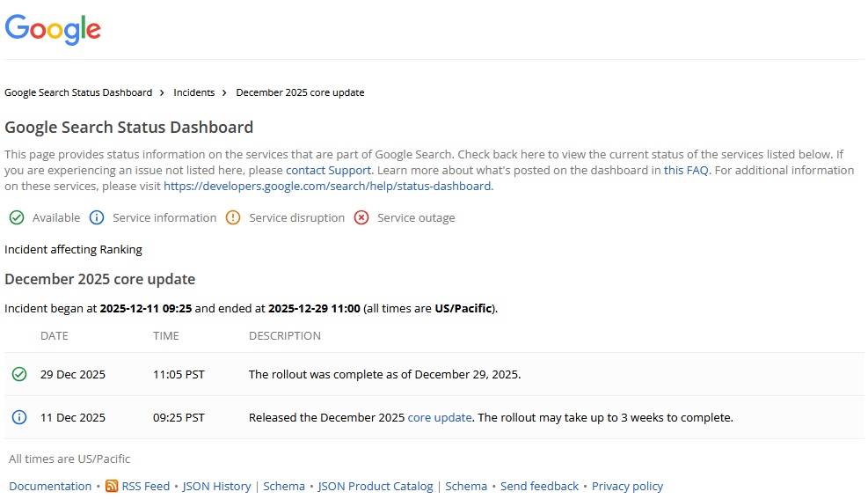This screenshot has width=868, height=499.
Task: Click the Service information legend label
Action: [164, 217]
